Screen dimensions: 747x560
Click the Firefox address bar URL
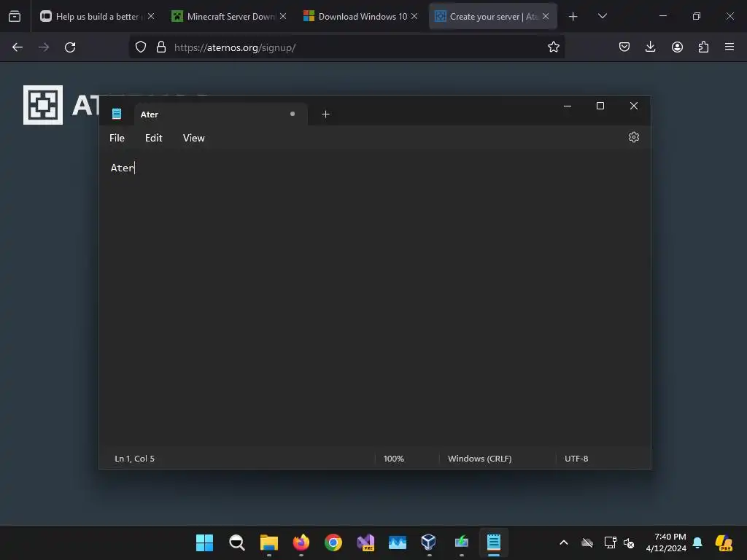pyautogui.click(x=235, y=47)
